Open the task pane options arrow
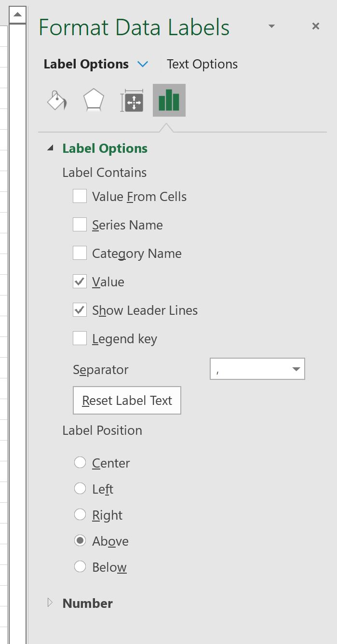The height and width of the screenshot is (644, 337). coord(271,27)
